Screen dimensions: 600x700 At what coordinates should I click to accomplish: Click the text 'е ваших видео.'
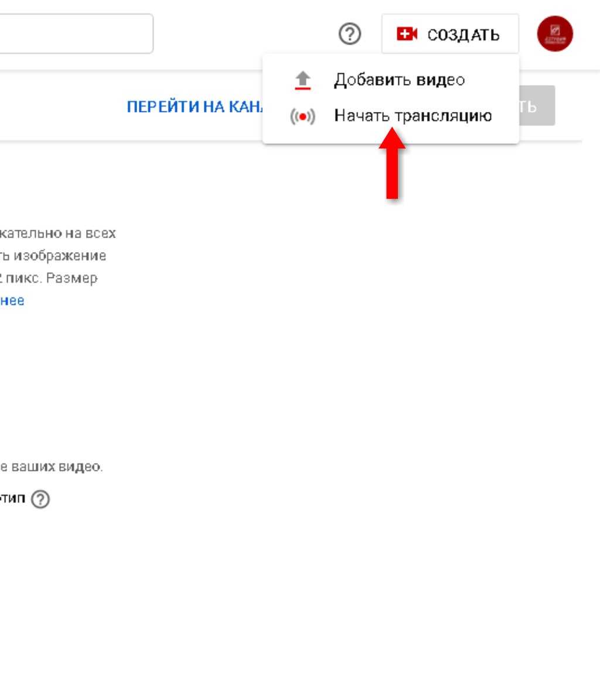52,467
